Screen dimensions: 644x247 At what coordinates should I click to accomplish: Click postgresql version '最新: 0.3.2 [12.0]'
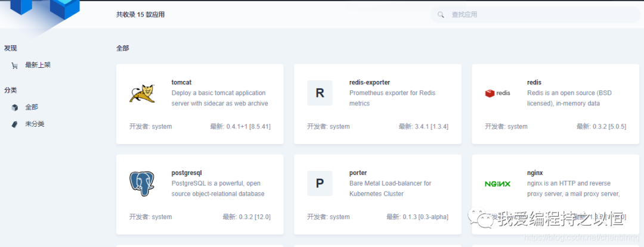tap(246, 217)
